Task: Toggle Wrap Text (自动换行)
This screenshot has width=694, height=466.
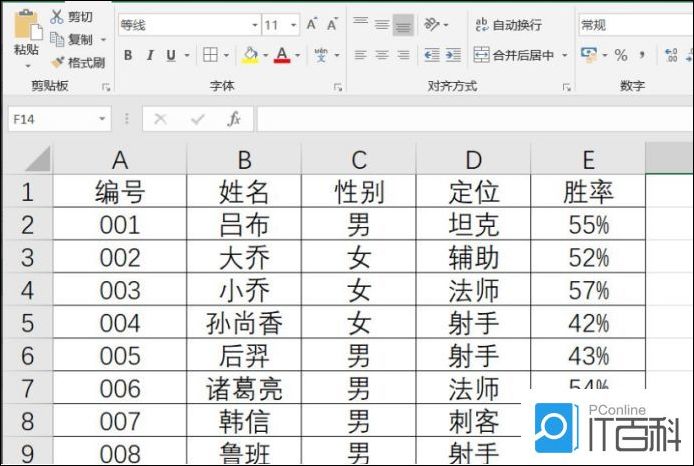Action: click(x=508, y=25)
